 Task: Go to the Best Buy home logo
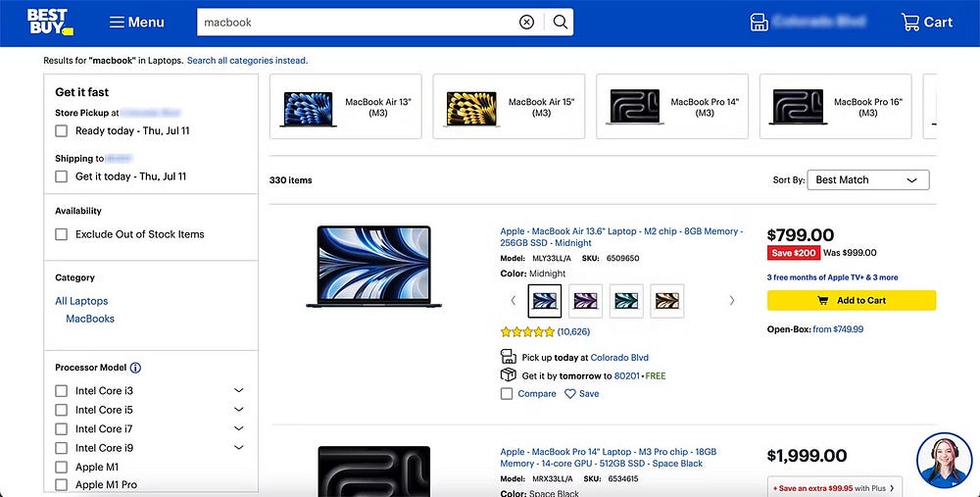(50, 22)
